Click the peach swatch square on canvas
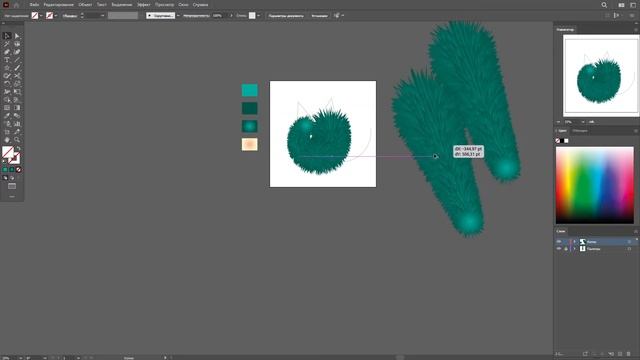This screenshot has width=640, height=360. [249, 144]
